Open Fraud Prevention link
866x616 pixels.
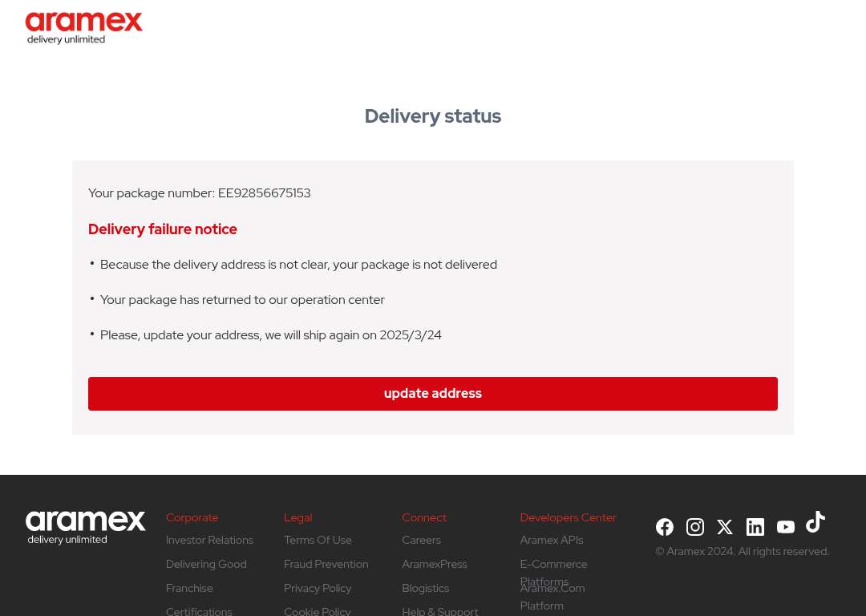(326, 564)
